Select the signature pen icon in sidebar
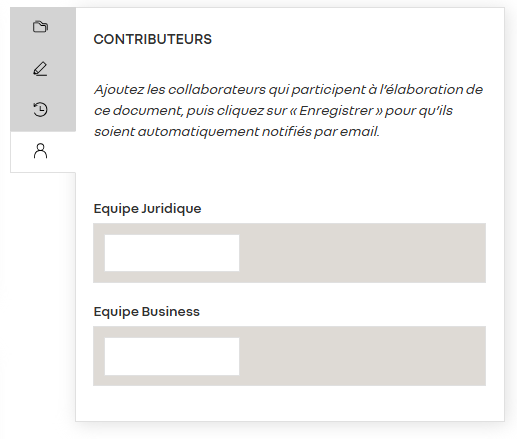Image resolution: width=517 pixels, height=439 pixels. coord(40,69)
